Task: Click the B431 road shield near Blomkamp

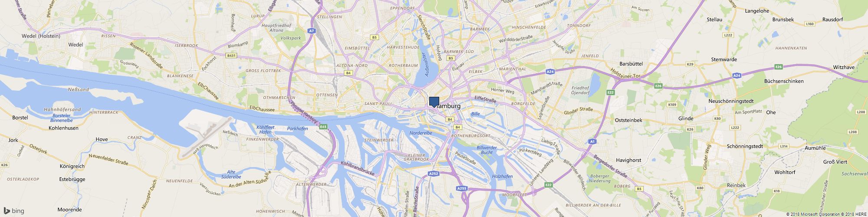Action: pos(231,56)
